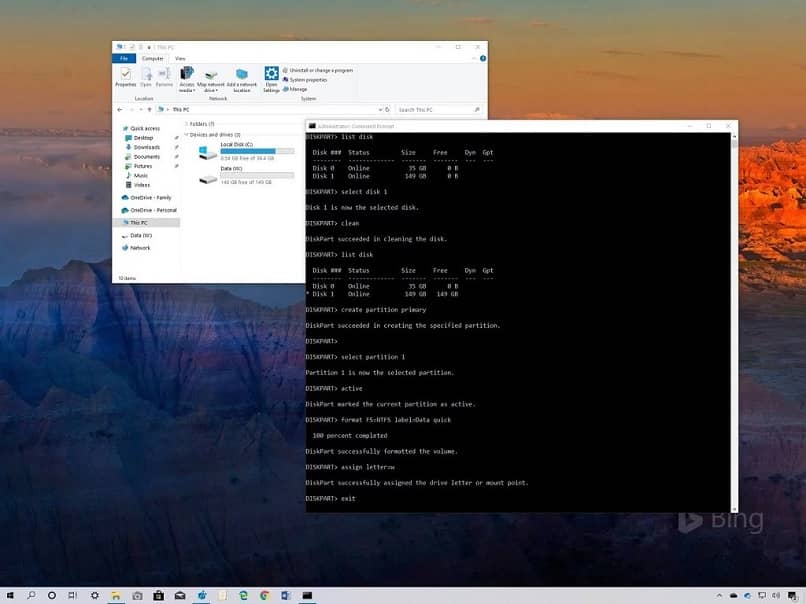This screenshot has height=604, width=806.
Task: Click the Windows Start button
Action: pos(10,595)
